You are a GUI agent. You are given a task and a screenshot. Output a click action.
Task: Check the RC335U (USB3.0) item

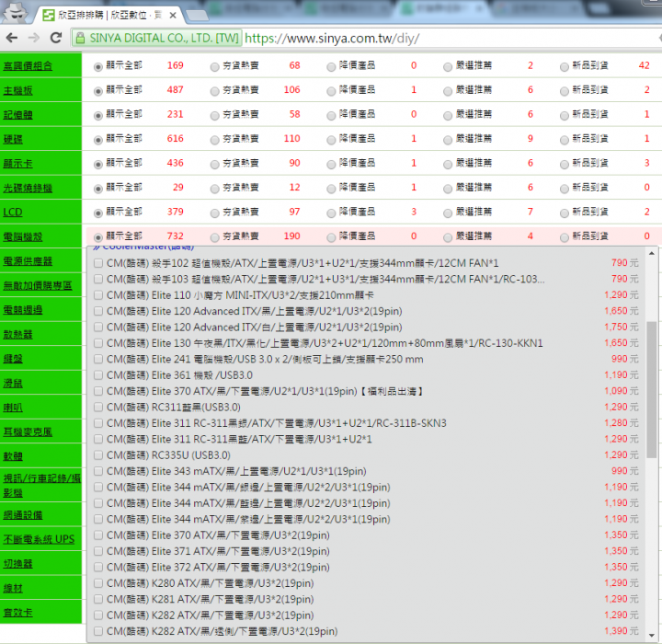coord(98,455)
